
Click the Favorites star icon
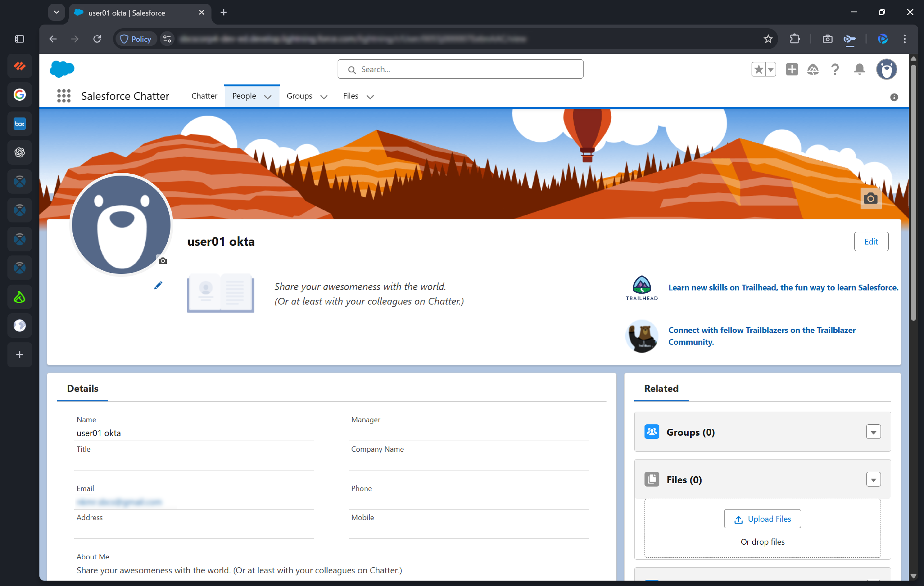tap(758, 69)
